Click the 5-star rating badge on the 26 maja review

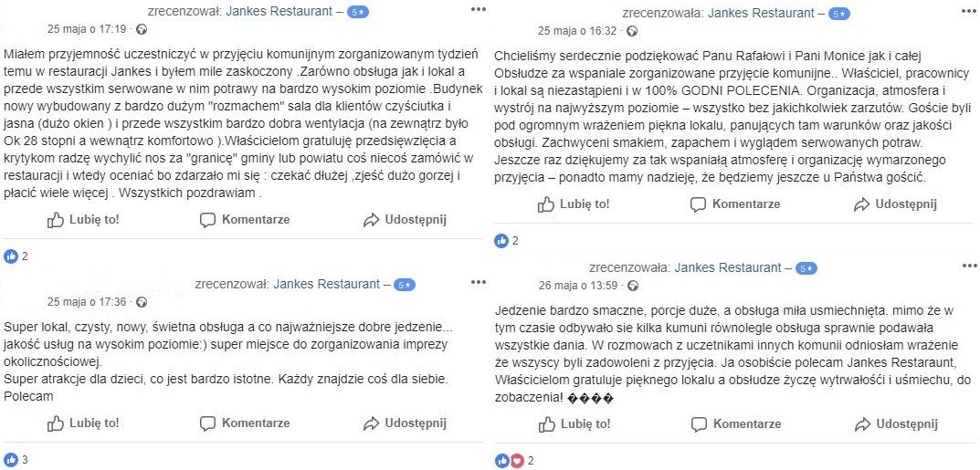(x=807, y=268)
